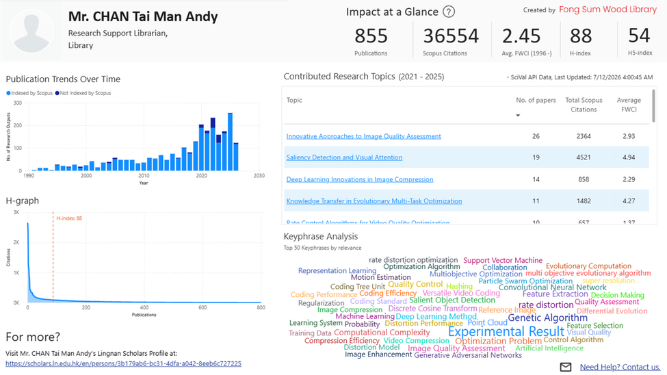Click Computational Complexity keyphrase

(382, 332)
